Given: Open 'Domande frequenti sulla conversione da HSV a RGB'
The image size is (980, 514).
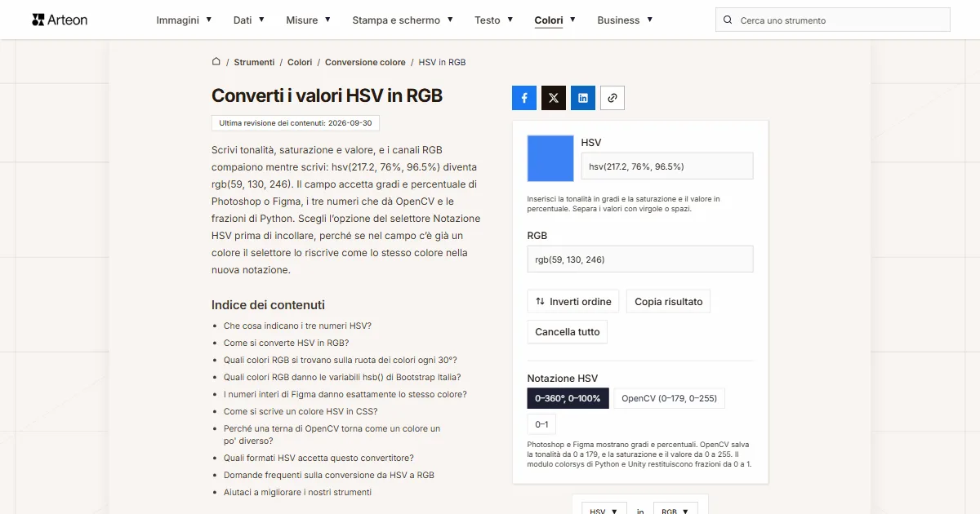Looking at the screenshot, I should 329,475.
